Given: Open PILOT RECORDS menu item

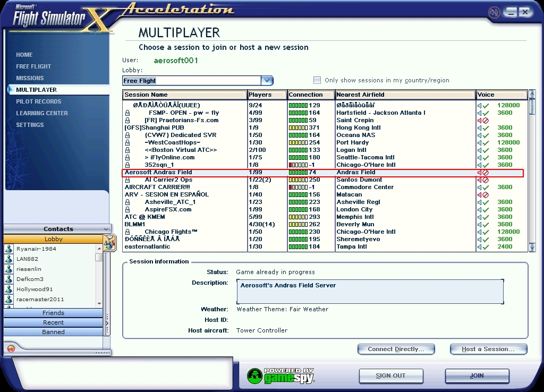Looking at the screenshot, I should pos(38,101).
